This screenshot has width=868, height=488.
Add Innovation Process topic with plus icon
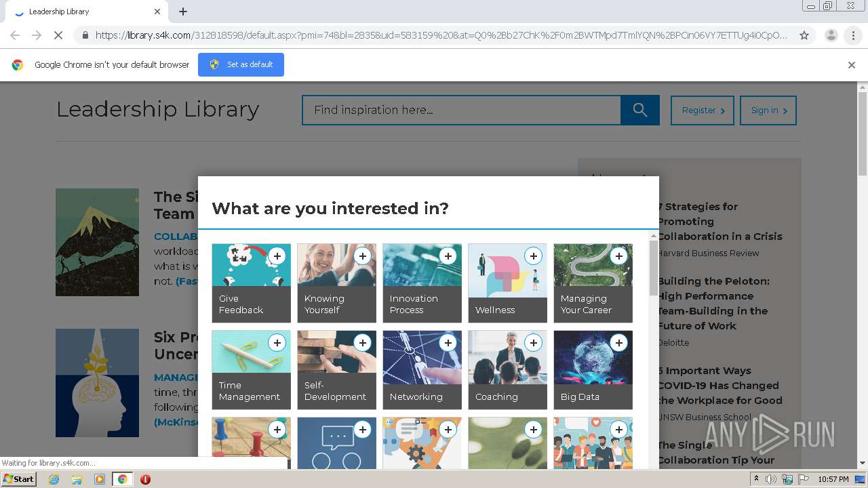[448, 256]
